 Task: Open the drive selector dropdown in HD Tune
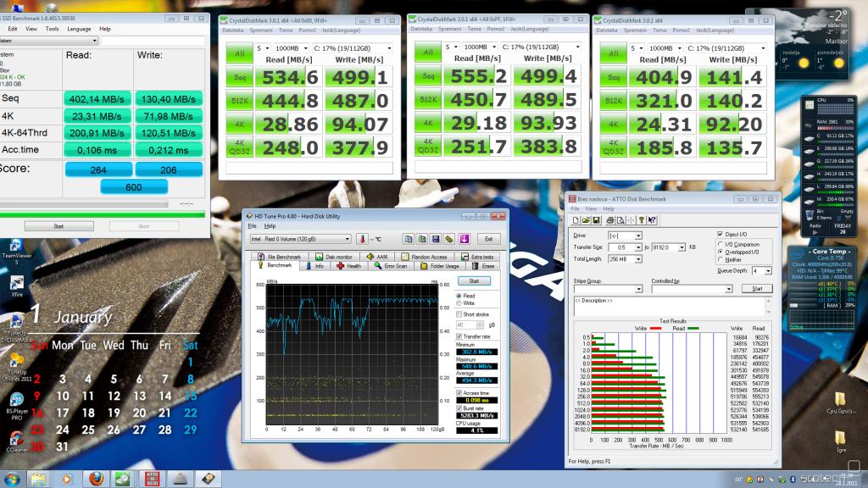(x=301, y=239)
